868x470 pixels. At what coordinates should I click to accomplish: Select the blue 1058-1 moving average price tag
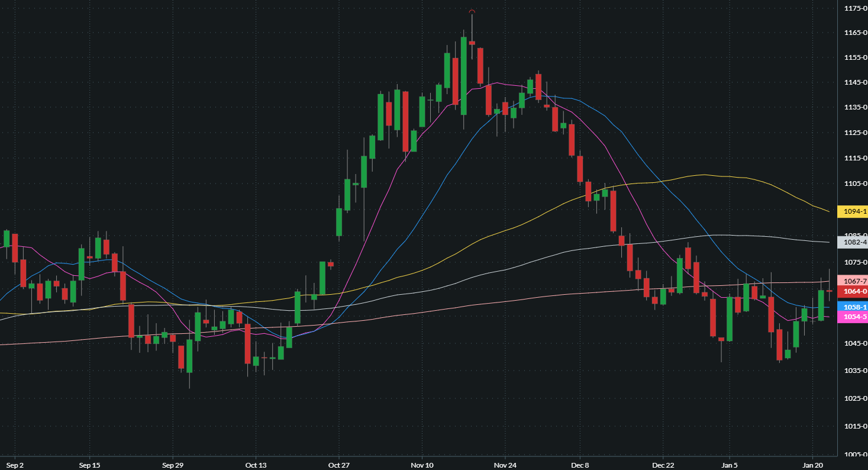coord(853,307)
